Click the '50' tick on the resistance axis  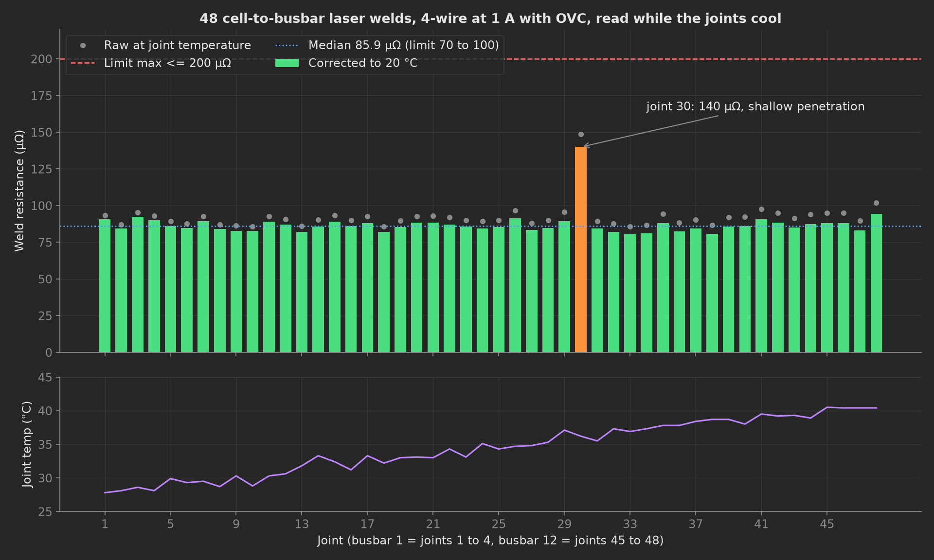coord(45,280)
